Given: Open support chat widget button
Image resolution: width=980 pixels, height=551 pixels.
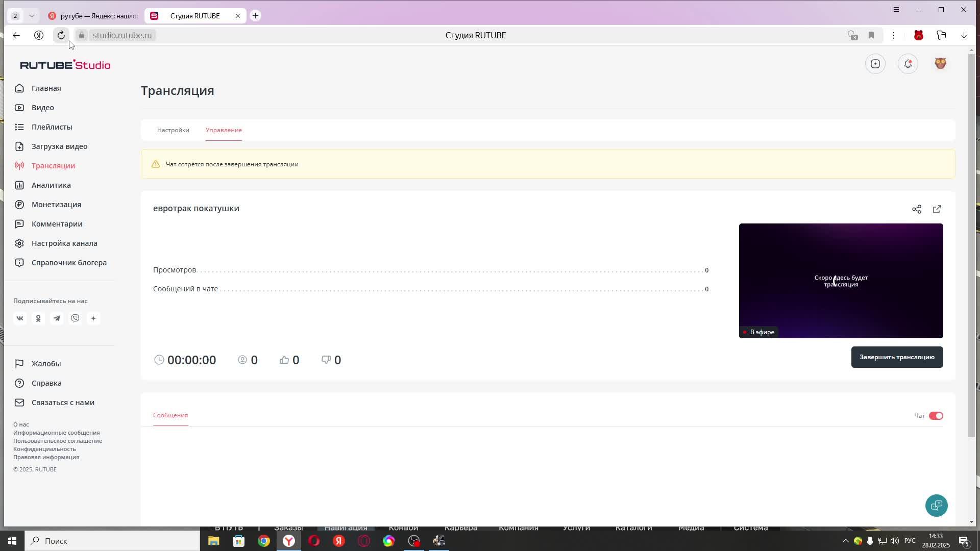Looking at the screenshot, I should 937,506.
